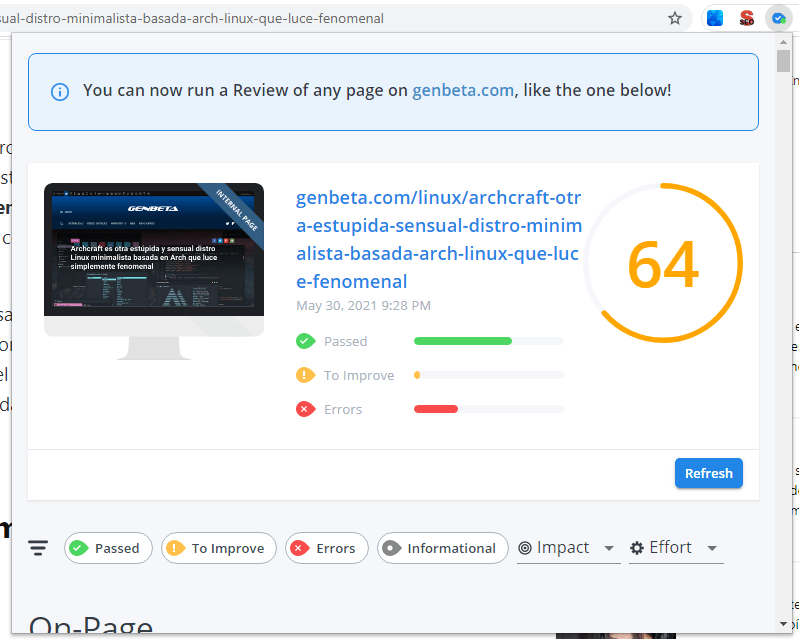The height and width of the screenshot is (639, 799).
Task: Click the gear icon next to Effort
Action: 637,548
